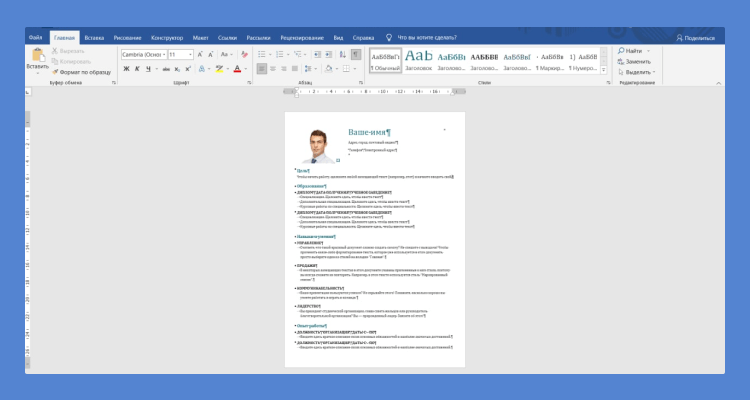Viewport: 750px width, 400px height.
Task: Toggle subscript x₂ formatting
Action: pos(177,69)
